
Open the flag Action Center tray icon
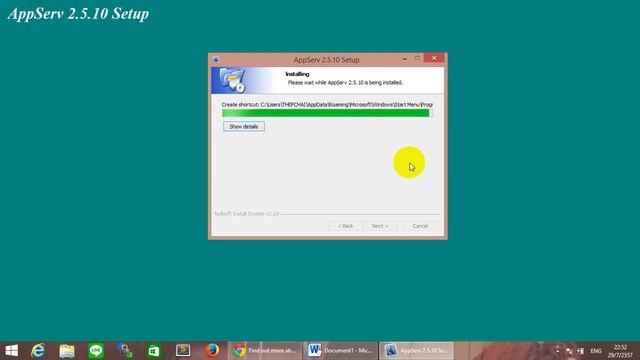point(569,351)
